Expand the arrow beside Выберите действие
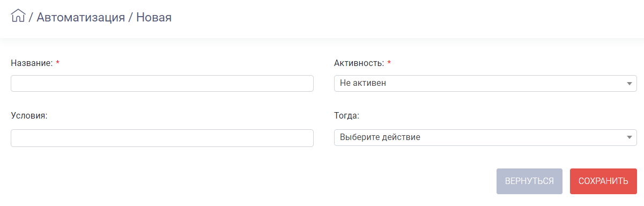Image resolution: width=644 pixels, height=206 pixels. [x=629, y=137]
